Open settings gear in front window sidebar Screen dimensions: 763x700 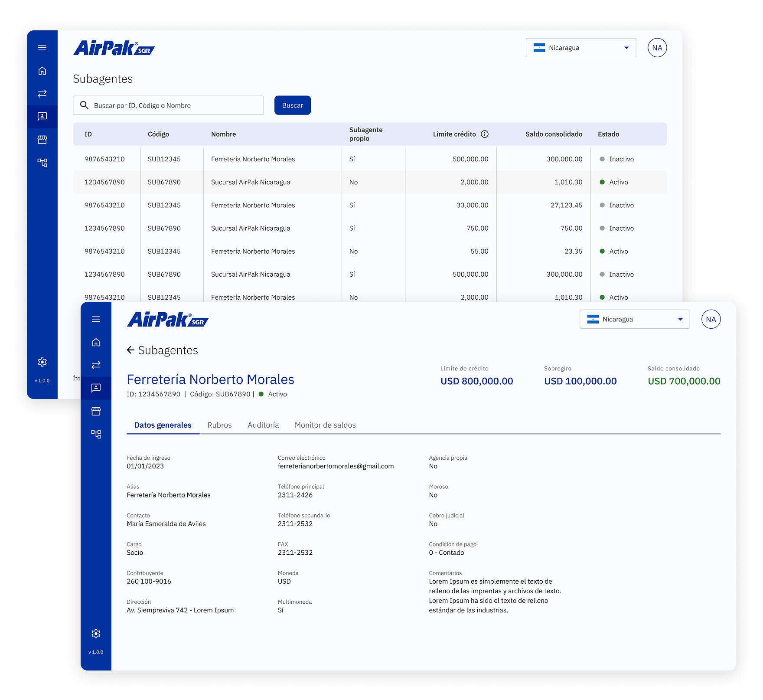96,634
